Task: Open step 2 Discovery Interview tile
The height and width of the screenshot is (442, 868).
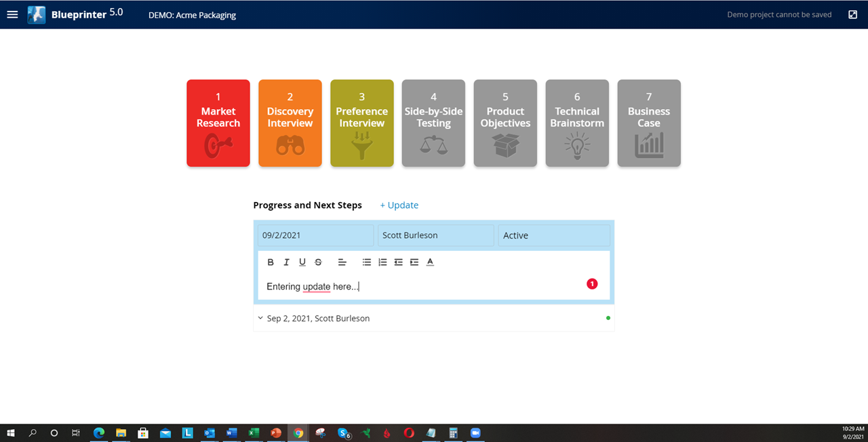Action: point(290,123)
